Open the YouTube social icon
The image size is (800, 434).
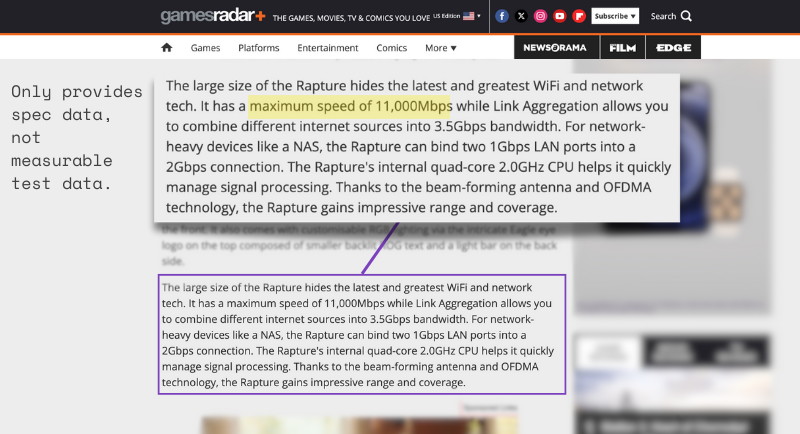tap(560, 16)
